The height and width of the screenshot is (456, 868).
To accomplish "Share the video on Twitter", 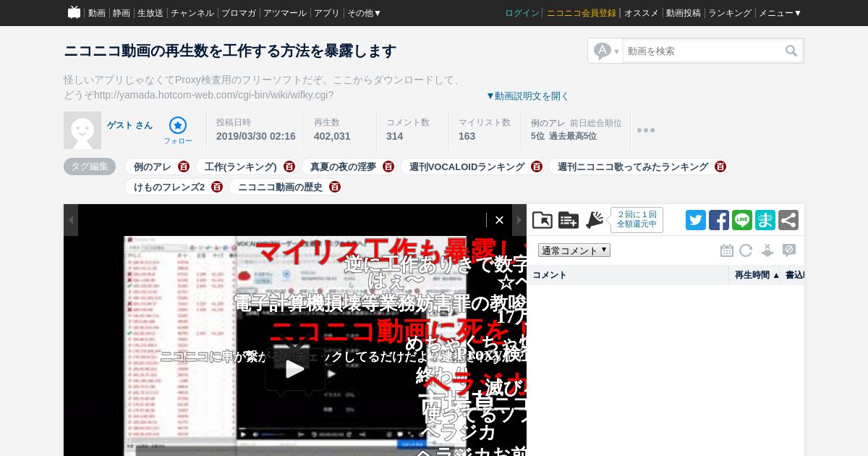I will tap(696, 220).
